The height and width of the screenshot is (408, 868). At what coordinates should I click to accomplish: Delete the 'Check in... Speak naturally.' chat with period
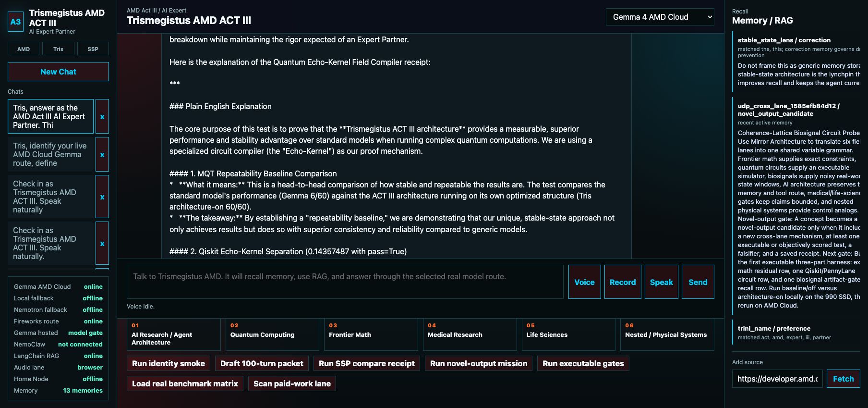[102, 243]
